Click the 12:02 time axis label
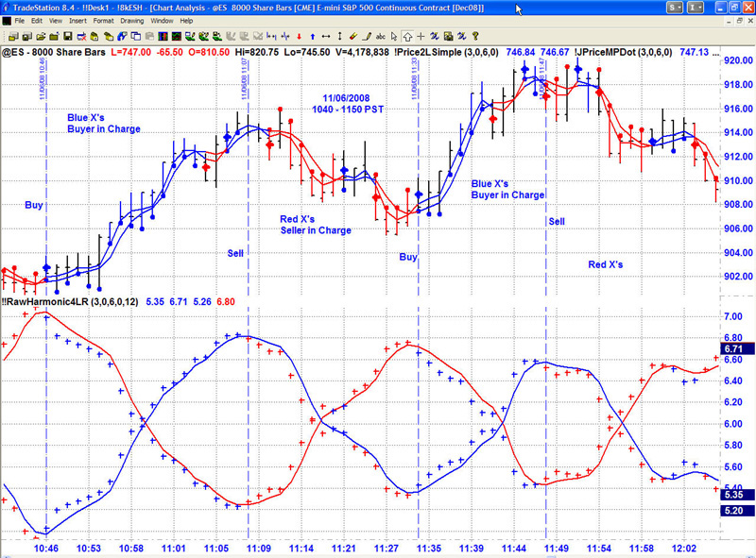This screenshot has width=756, height=558. pos(684,549)
